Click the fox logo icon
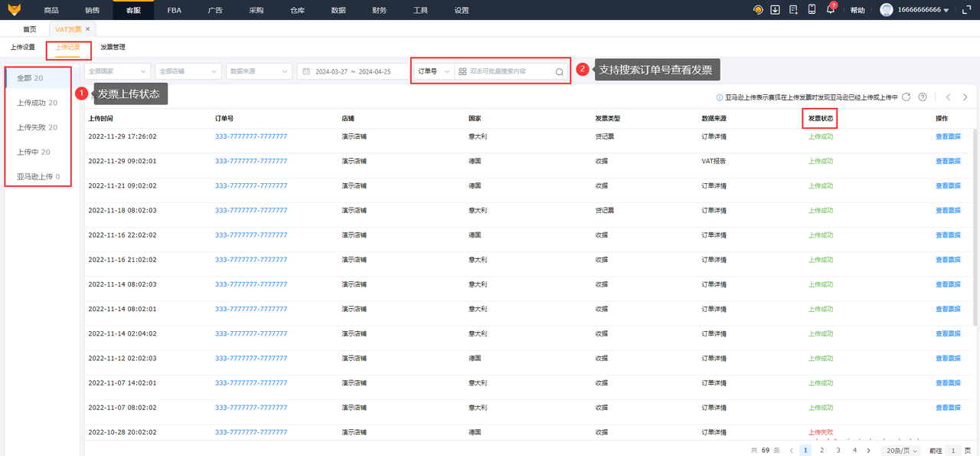Image resolution: width=980 pixels, height=456 pixels. click(x=15, y=10)
